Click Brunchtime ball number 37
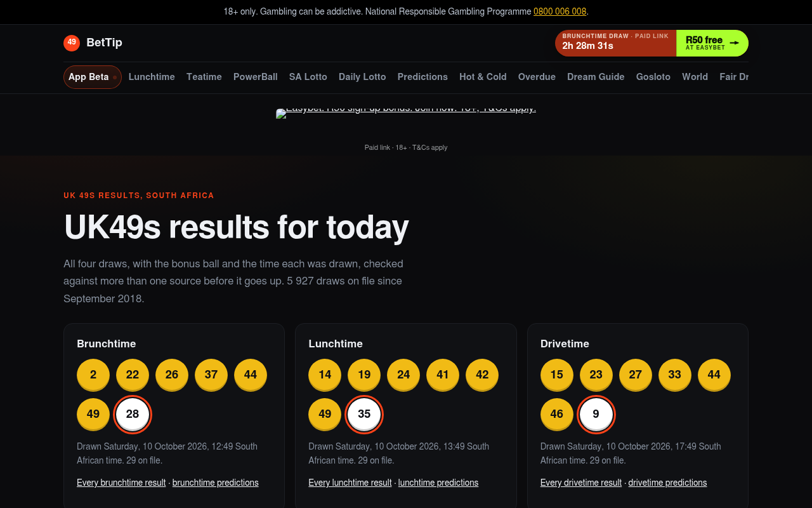812x508 pixels. click(x=211, y=375)
